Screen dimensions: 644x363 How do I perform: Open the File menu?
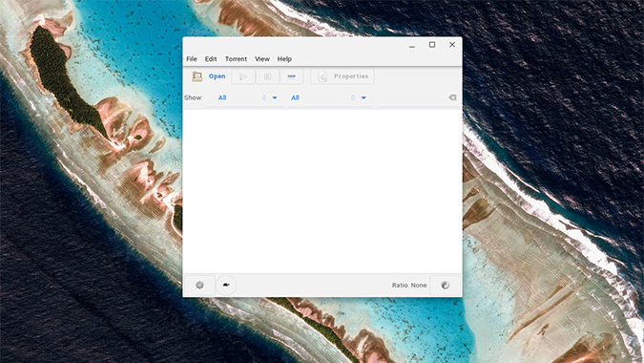click(x=192, y=59)
